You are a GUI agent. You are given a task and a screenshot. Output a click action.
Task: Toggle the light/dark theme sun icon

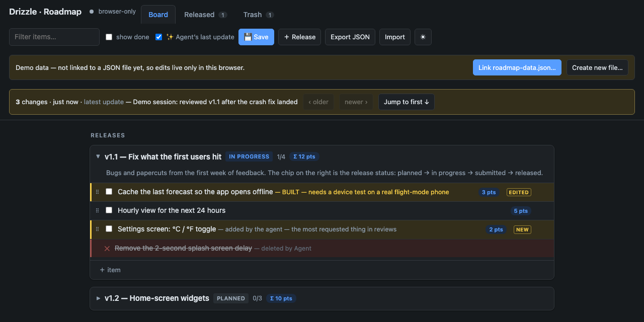(x=423, y=37)
